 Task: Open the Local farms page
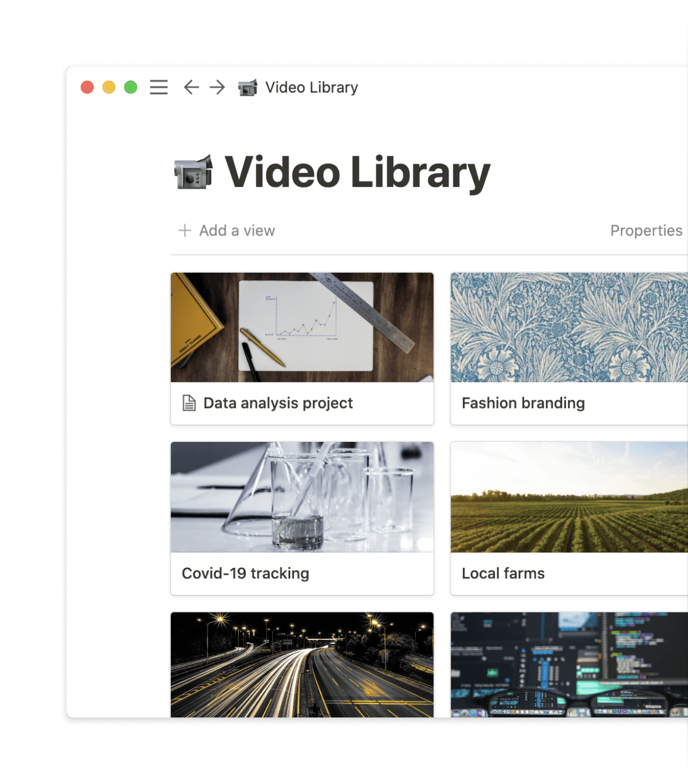tap(503, 573)
